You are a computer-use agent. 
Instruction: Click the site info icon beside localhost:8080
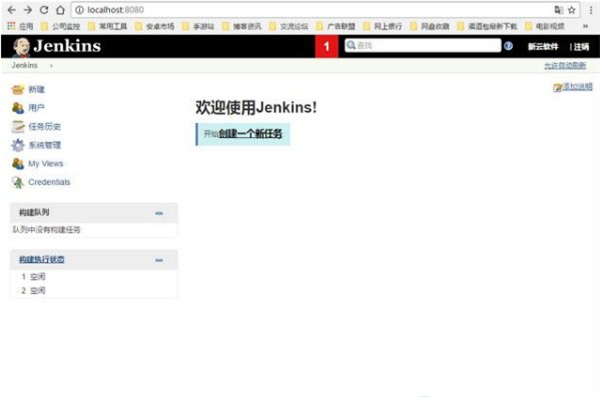pos(79,10)
